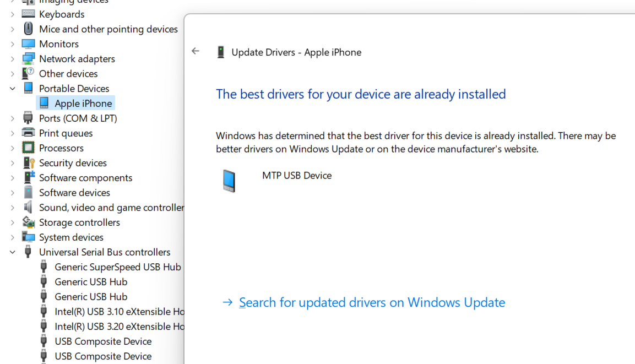This screenshot has width=635, height=364.
Task: Click the Mice and other pointing devices icon
Action: click(x=28, y=29)
